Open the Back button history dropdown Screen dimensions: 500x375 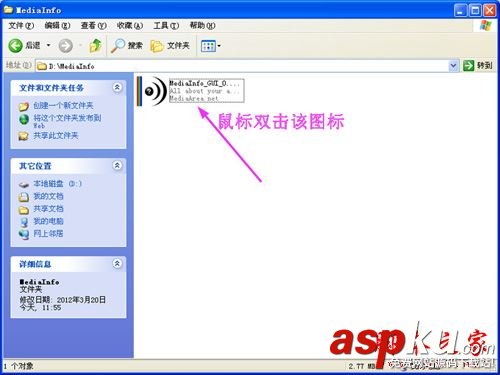[48, 45]
